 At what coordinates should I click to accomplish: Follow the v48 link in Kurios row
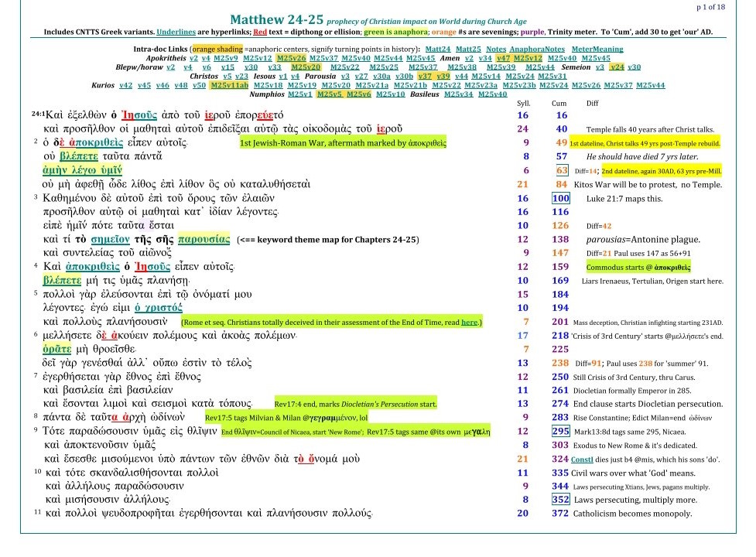click(181, 85)
